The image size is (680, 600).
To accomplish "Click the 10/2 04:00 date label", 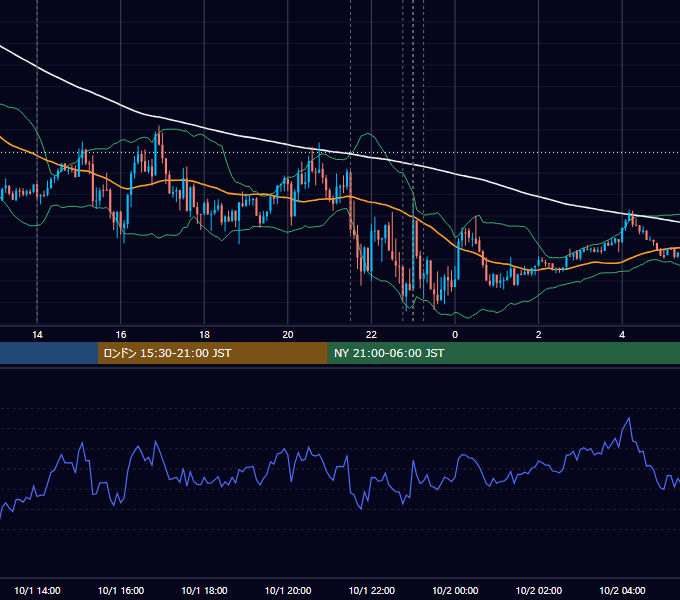I will [622, 590].
